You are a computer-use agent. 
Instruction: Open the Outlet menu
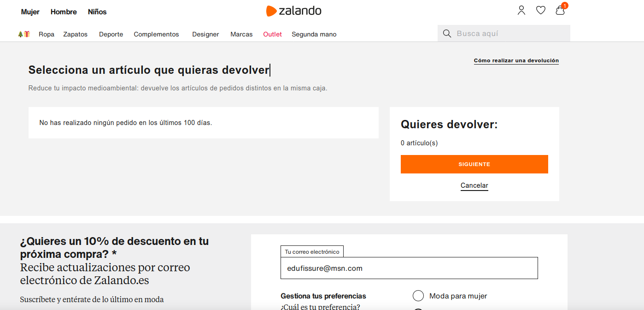tap(272, 34)
